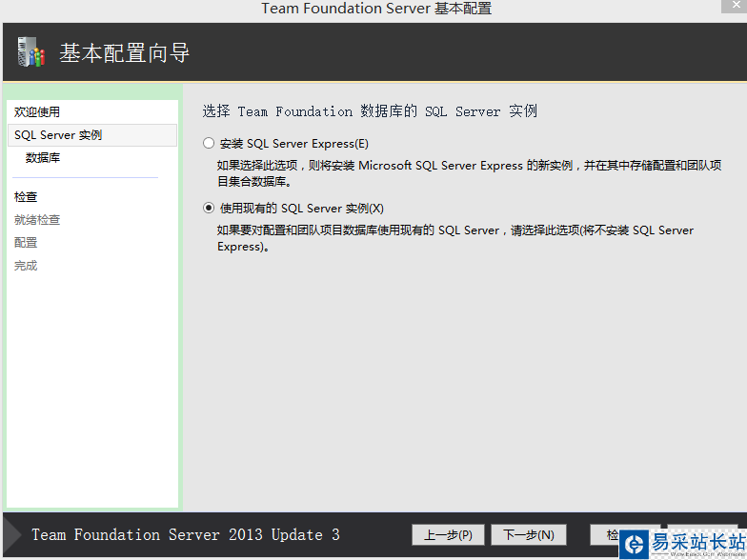This screenshot has height=560, width=747.
Task: Click the Team Foundation Server 2013 Update 3 footer text
Action: tap(186, 535)
